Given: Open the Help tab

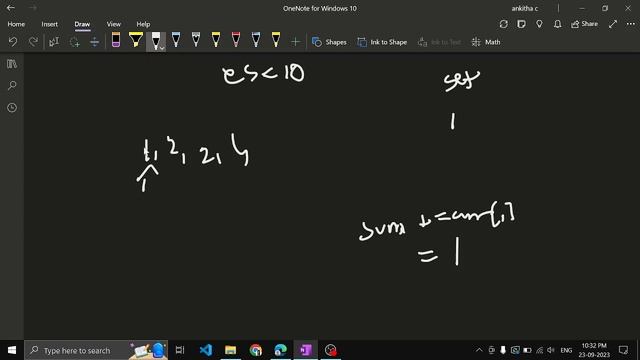Looking at the screenshot, I should 143,24.
